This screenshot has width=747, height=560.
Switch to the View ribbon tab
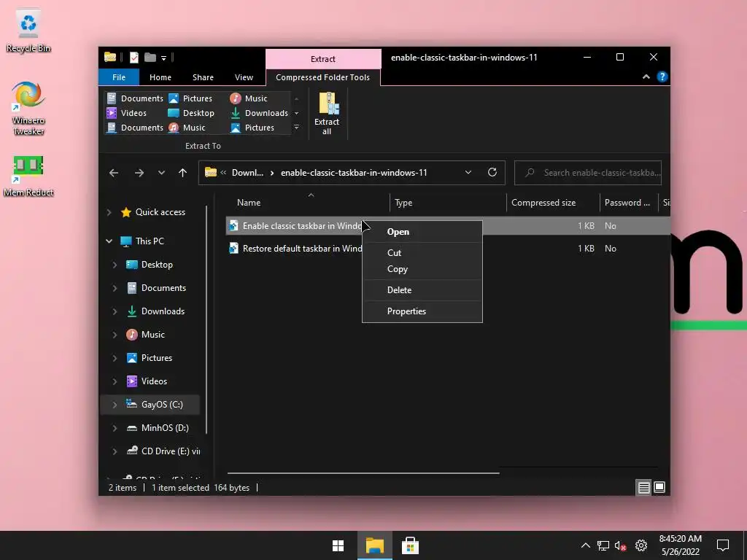(244, 77)
